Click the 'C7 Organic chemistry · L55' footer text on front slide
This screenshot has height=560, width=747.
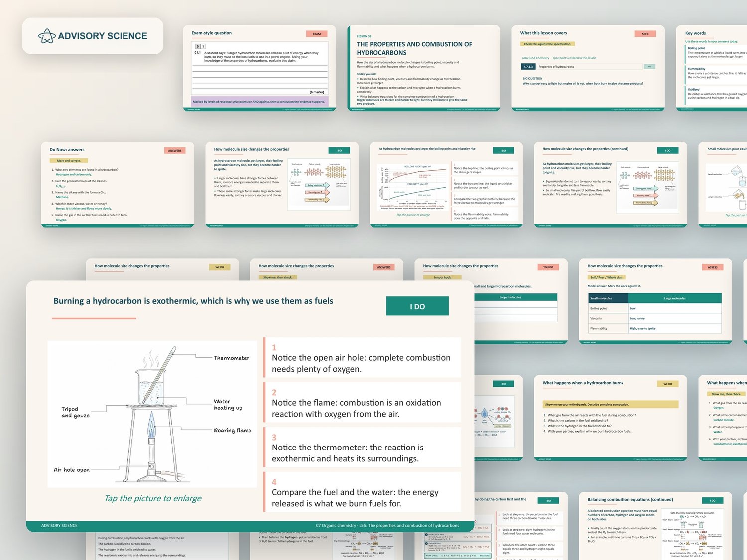pyautogui.click(x=387, y=526)
